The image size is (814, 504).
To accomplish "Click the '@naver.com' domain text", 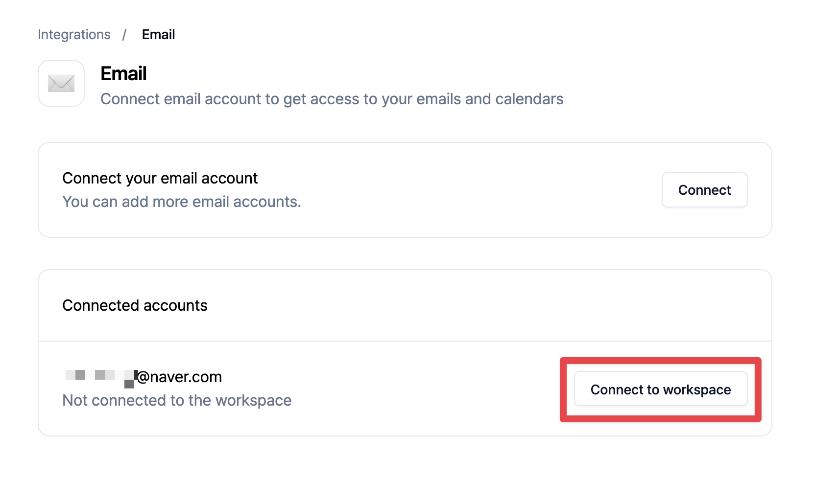I will [179, 377].
